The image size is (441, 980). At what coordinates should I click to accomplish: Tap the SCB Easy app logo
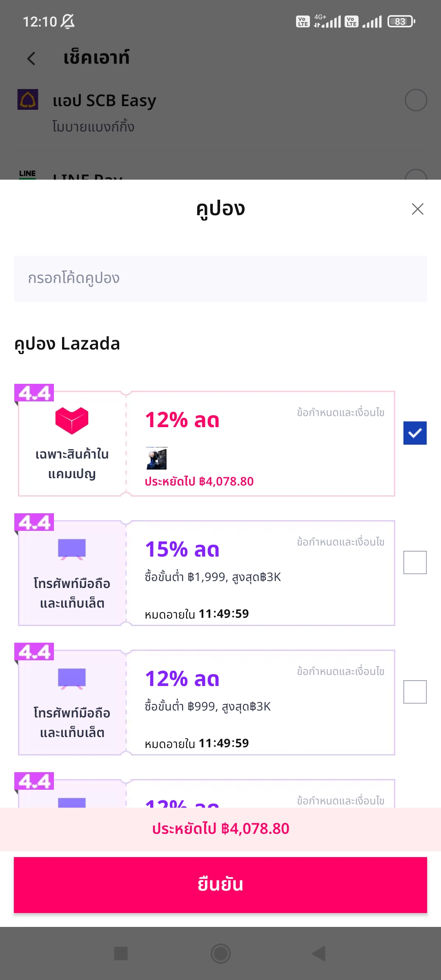[x=28, y=100]
